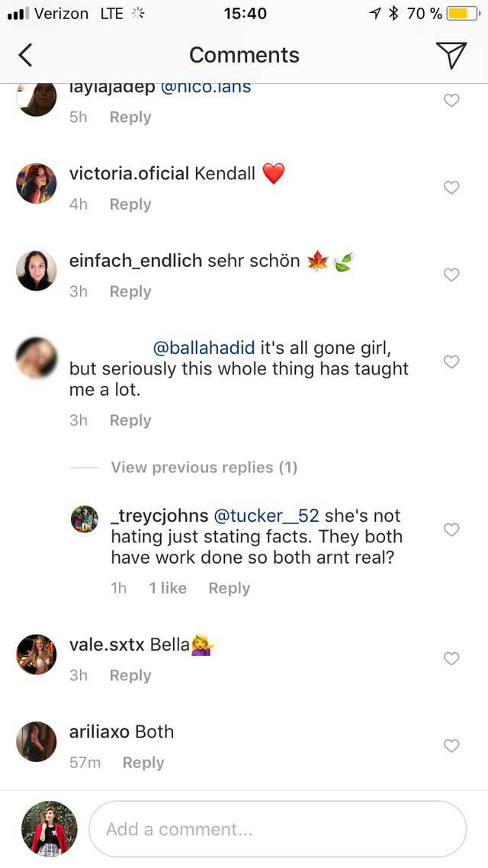Open the @tucker__52 mention link
This screenshot has width=488, height=868.
click(266, 516)
